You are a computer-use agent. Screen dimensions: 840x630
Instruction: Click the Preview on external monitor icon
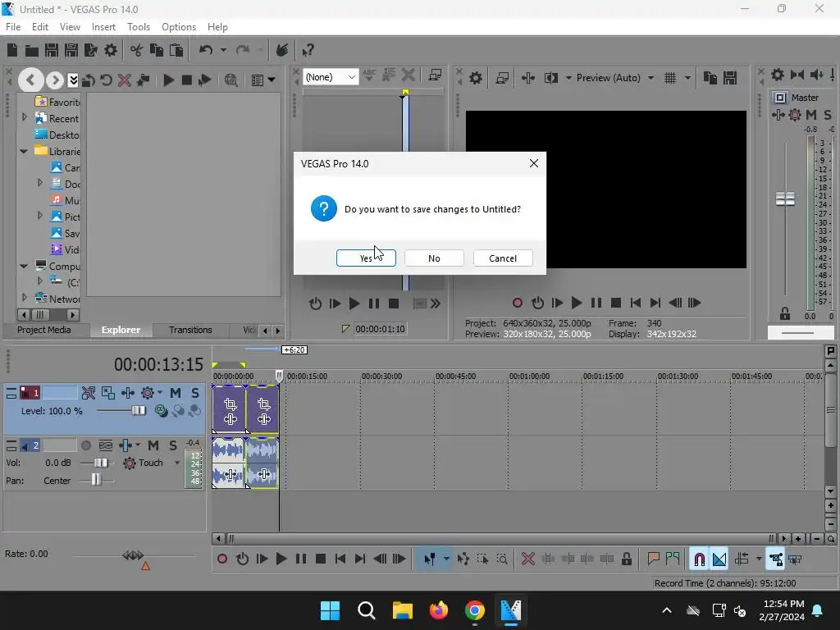coord(502,78)
